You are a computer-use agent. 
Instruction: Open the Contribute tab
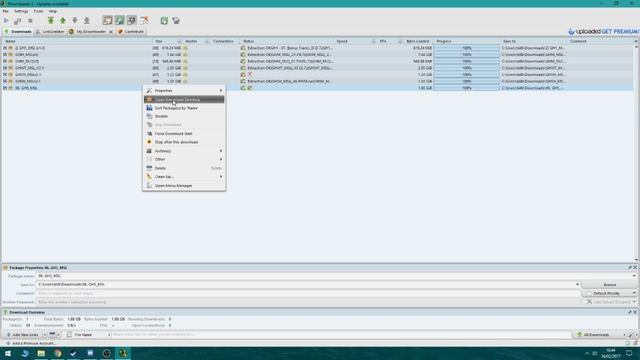point(131,31)
